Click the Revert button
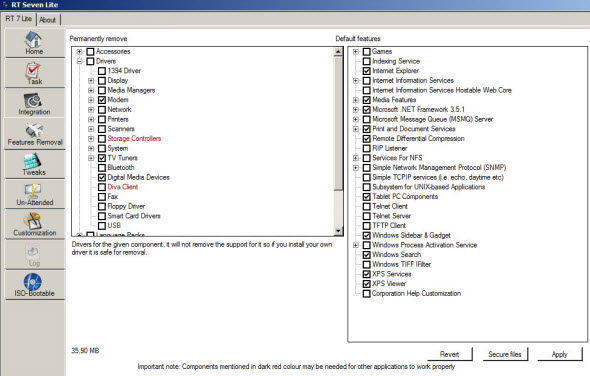 tap(449, 354)
